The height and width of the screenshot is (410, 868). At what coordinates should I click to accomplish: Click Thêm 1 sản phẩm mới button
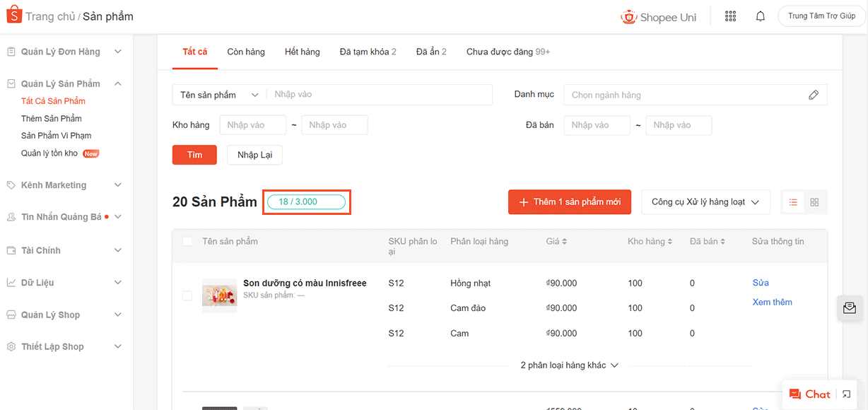click(x=569, y=202)
